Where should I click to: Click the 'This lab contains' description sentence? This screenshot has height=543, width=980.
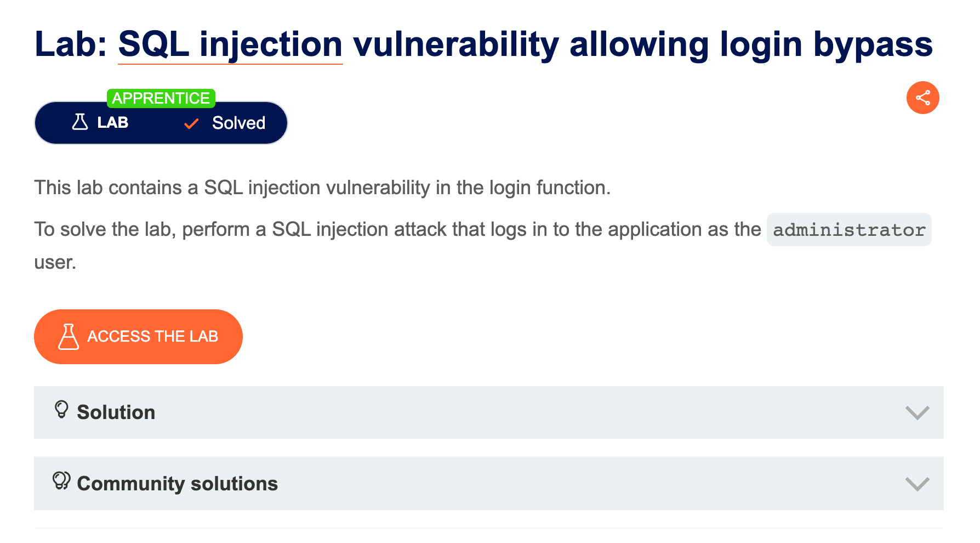coord(322,188)
